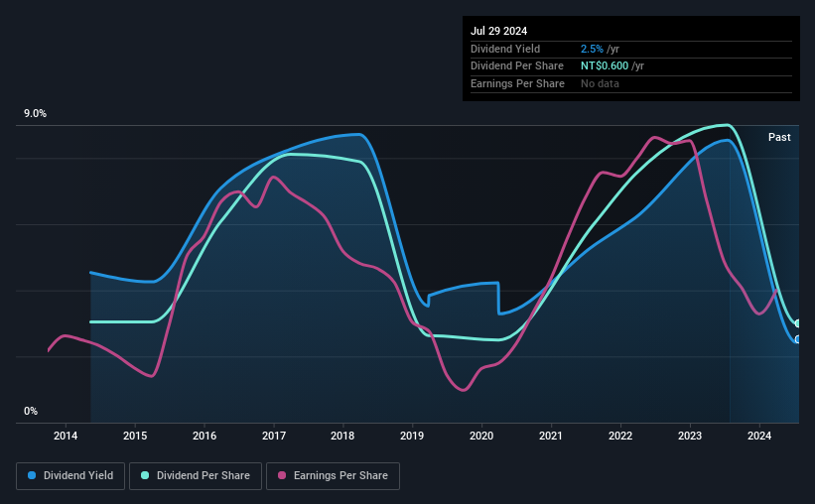Screen dimensions: 815x504
Task: Toggle the Earnings Per Share legend button
Action: point(333,476)
